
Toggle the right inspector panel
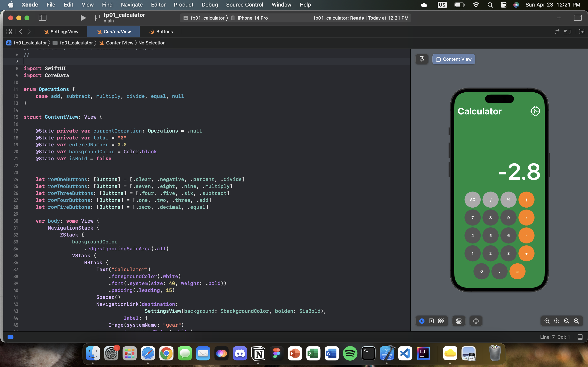[578, 18]
